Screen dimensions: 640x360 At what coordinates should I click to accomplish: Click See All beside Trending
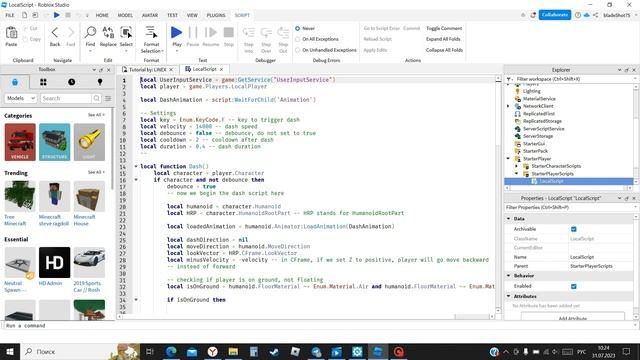point(96,172)
